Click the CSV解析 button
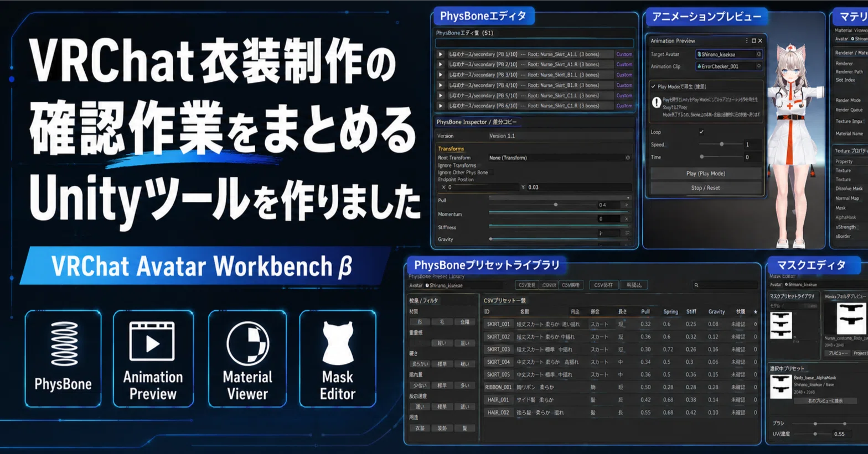This screenshot has height=454, width=868. click(570, 285)
